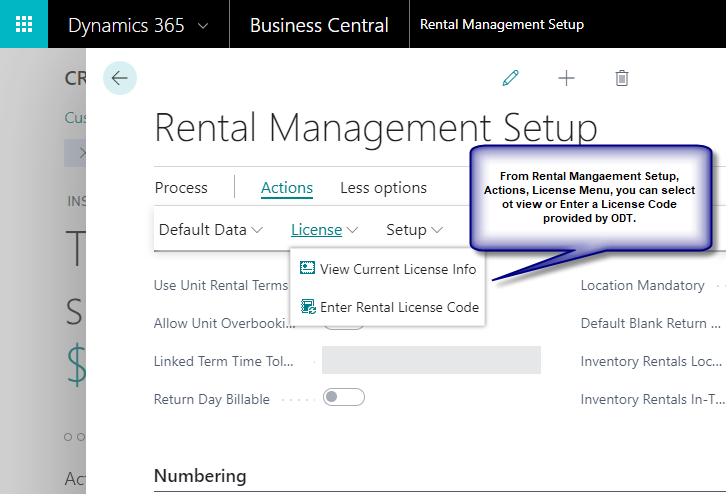Image resolution: width=726 pixels, height=494 pixels.
Task: Toggle the Return Day Billable switch
Action: click(344, 397)
